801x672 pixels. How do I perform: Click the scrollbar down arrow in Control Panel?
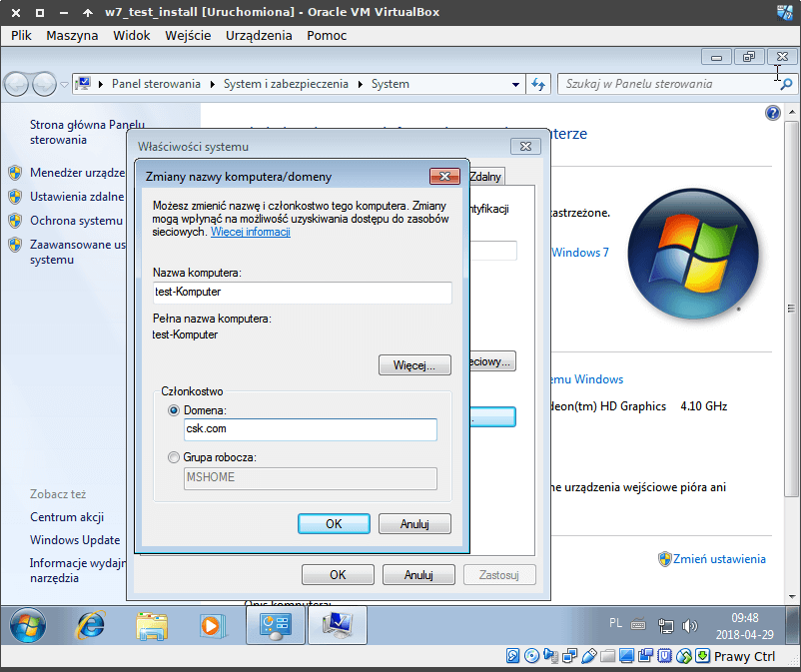point(791,596)
